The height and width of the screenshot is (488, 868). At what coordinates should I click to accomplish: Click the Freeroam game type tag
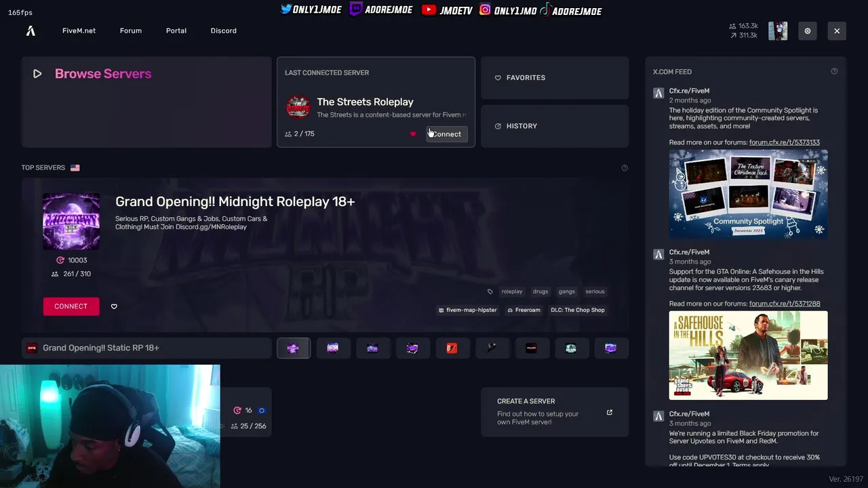[524, 310]
